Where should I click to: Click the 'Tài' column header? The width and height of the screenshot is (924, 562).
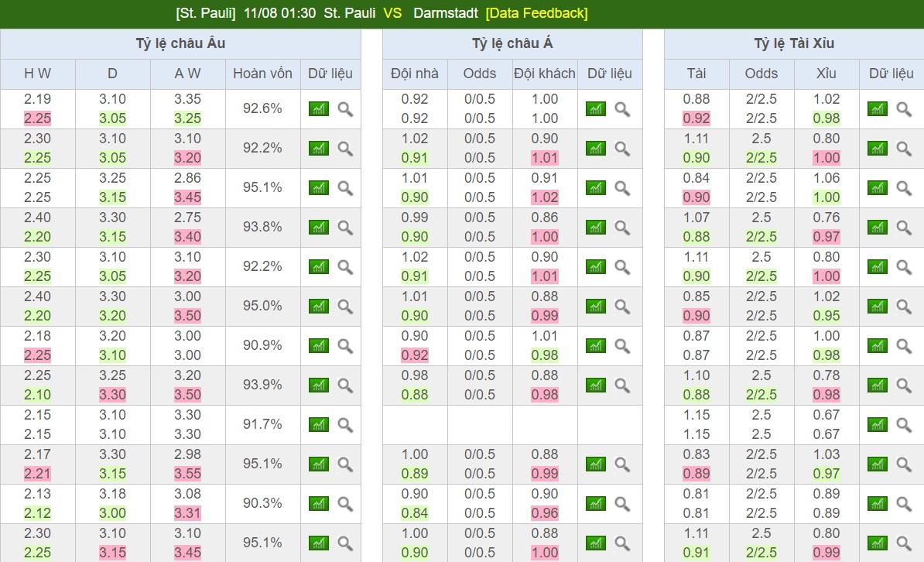pos(696,74)
